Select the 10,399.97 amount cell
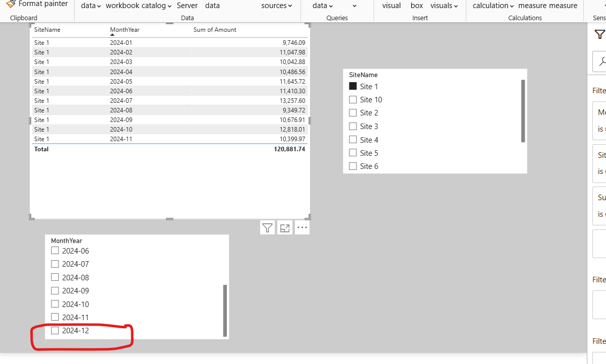Image resolution: width=606 pixels, height=364 pixels. [292, 139]
